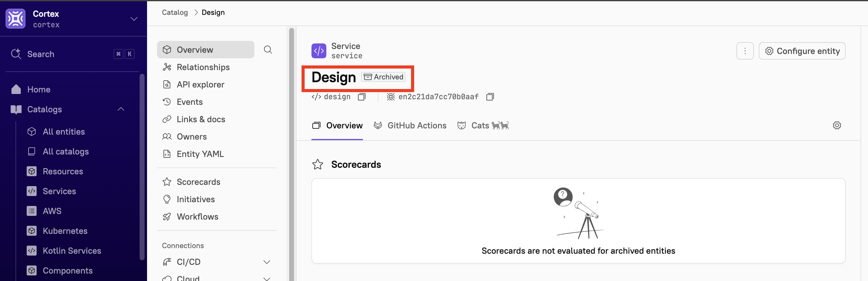Click the Owners people icon
The width and height of the screenshot is (868, 281).
(167, 136)
